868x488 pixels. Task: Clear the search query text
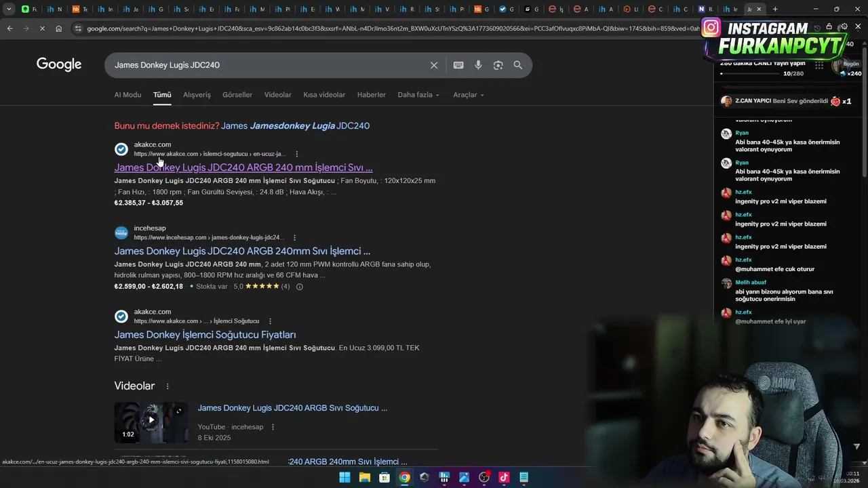(x=434, y=65)
